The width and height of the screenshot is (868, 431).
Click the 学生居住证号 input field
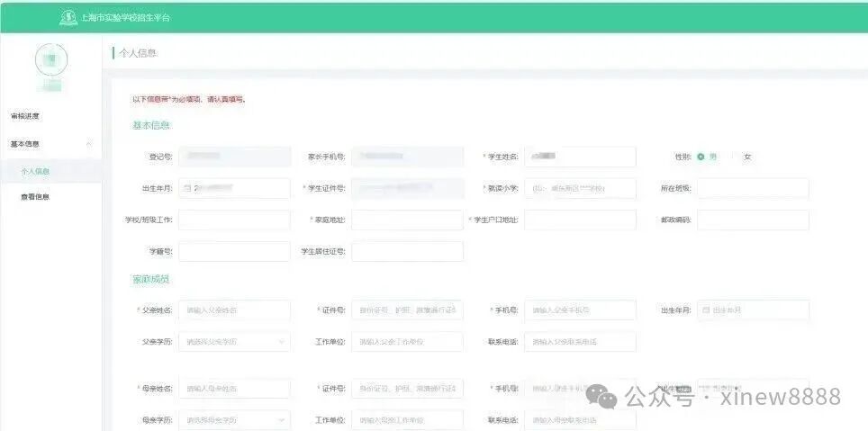(407, 252)
